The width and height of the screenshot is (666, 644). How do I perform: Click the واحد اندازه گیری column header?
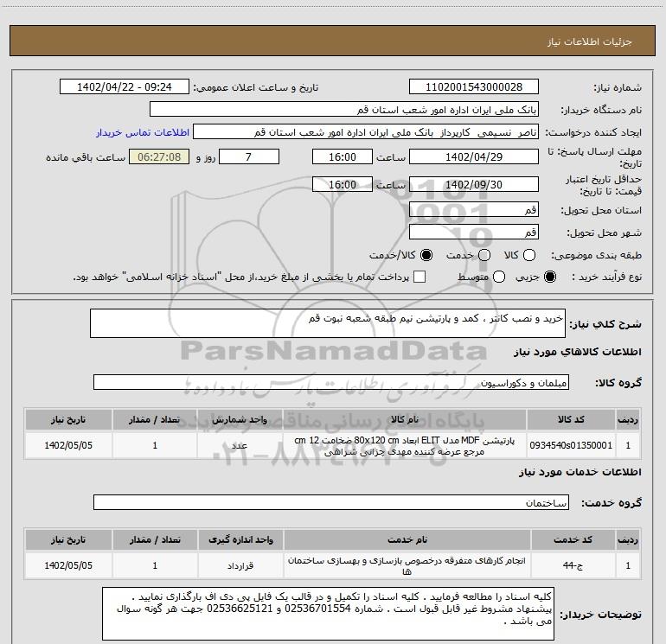(x=240, y=539)
